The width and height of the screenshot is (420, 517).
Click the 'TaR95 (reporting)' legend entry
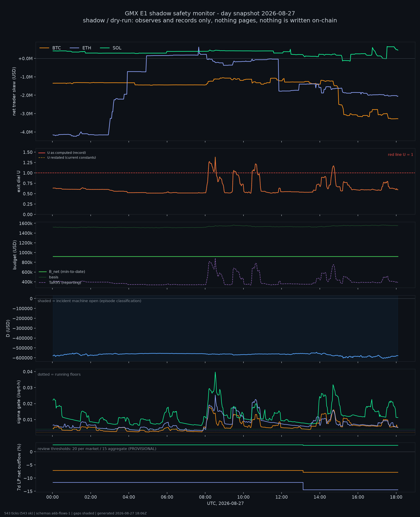click(x=60, y=283)
